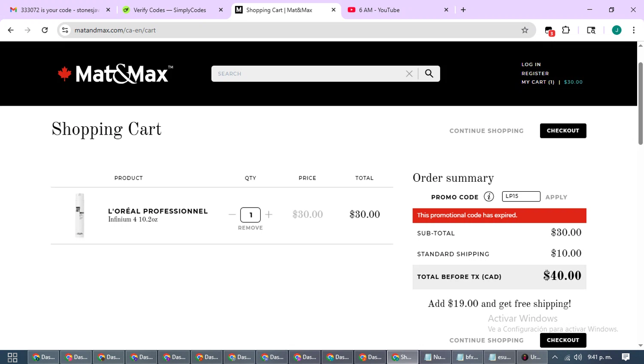Screen dimensions: 644x364
Task: Open the site information icon in address bar
Action: coord(65,30)
